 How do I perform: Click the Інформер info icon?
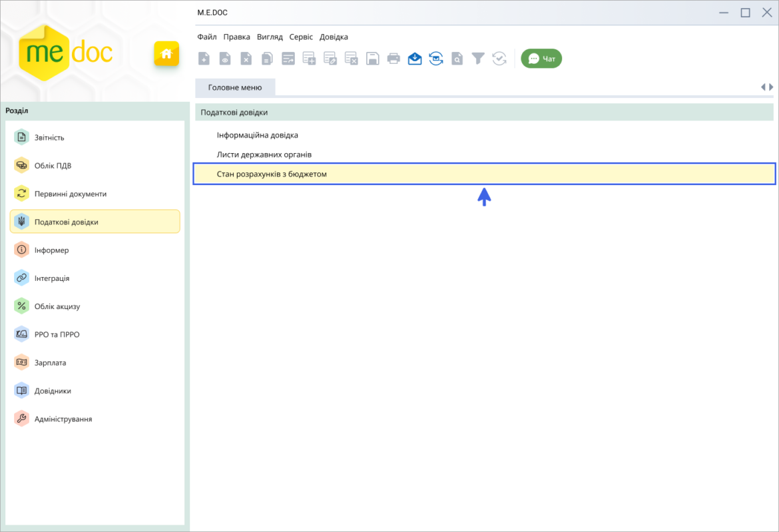click(x=21, y=250)
